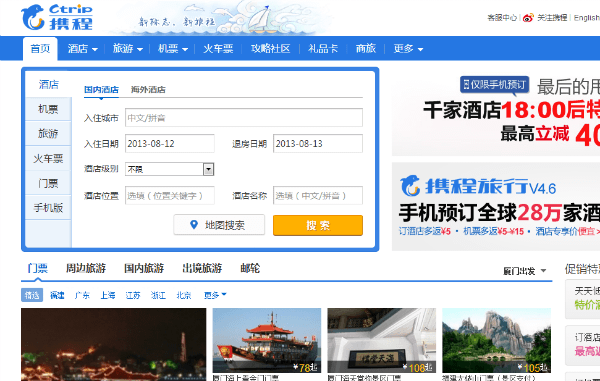The width and height of the screenshot is (600, 381).
Task: Expand the 更多 region filter dropdown
Action: [x=215, y=295]
